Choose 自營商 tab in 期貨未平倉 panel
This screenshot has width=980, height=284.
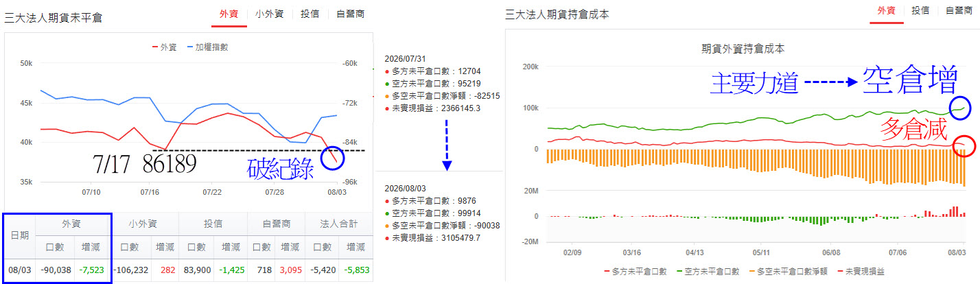click(350, 14)
